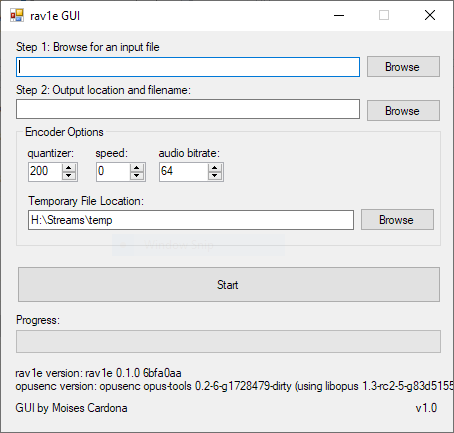The width and height of the screenshot is (454, 433).
Task: Click the 'audio bitrate:' label
Action: (x=189, y=153)
